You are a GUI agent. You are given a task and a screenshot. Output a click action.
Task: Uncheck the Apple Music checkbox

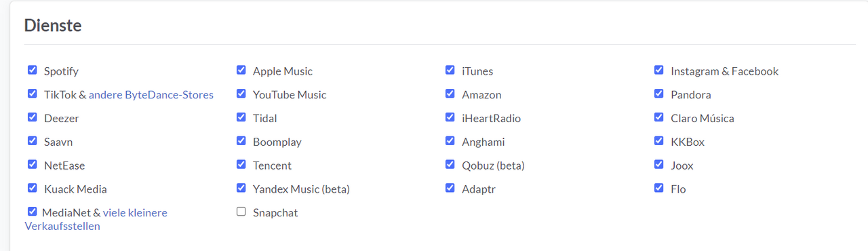(241, 70)
